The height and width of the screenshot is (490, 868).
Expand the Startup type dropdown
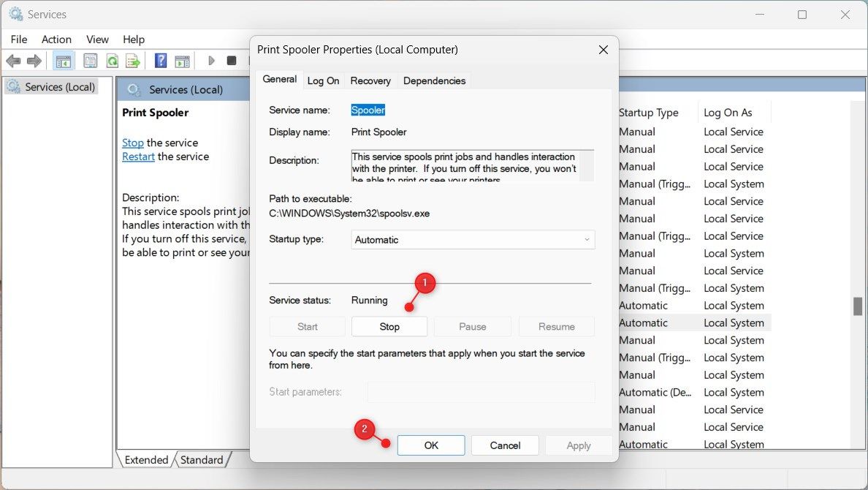click(x=473, y=240)
